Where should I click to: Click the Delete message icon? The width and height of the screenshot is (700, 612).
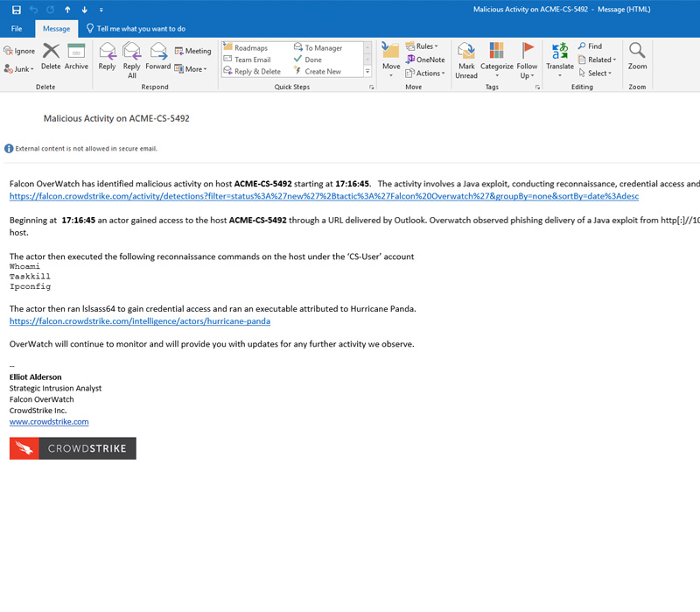point(51,56)
